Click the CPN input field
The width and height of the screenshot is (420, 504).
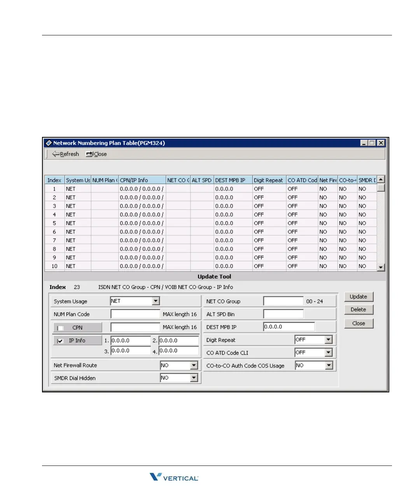(x=135, y=327)
